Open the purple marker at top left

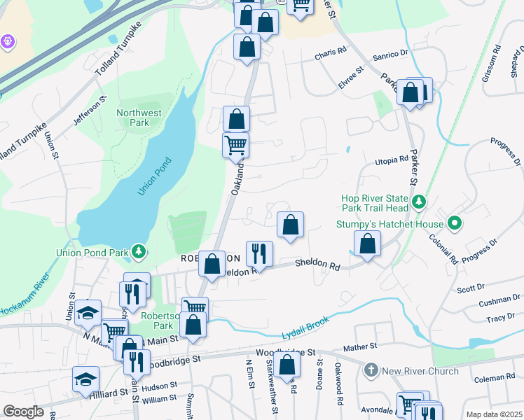point(7,42)
